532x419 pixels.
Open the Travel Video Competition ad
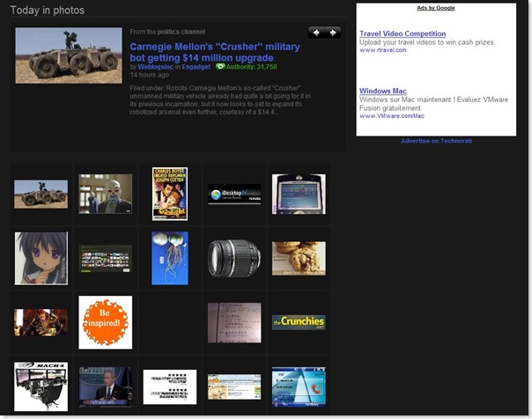coord(403,33)
